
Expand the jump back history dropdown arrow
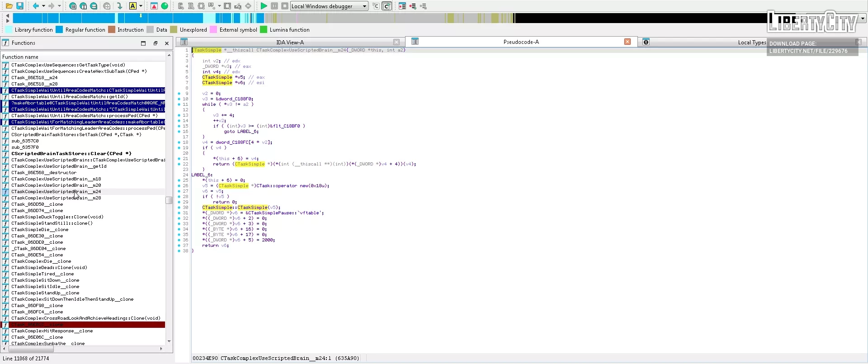pos(43,6)
